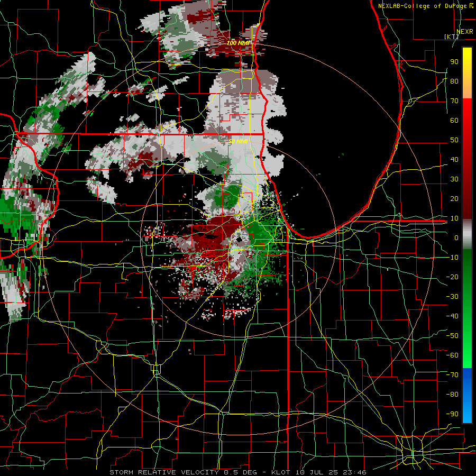Click the 0 value on velocity scale
Image resolution: width=476 pixels, height=476 pixels.
pyautogui.click(x=456, y=237)
